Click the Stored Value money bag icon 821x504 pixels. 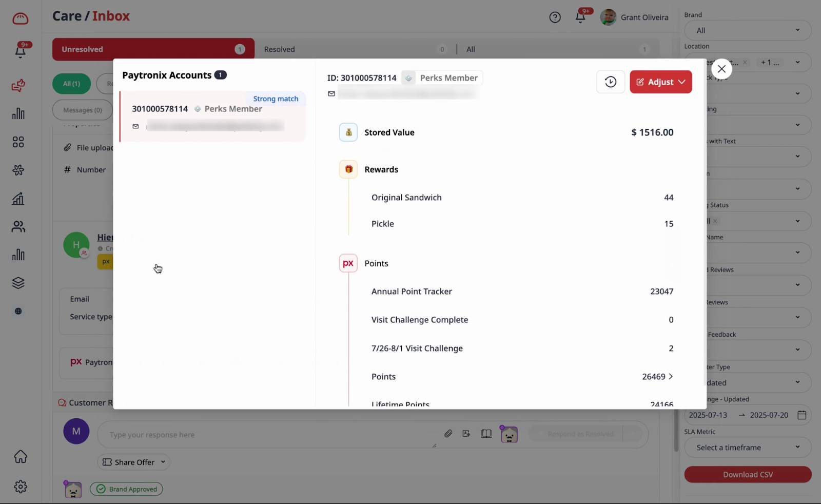tap(348, 132)
